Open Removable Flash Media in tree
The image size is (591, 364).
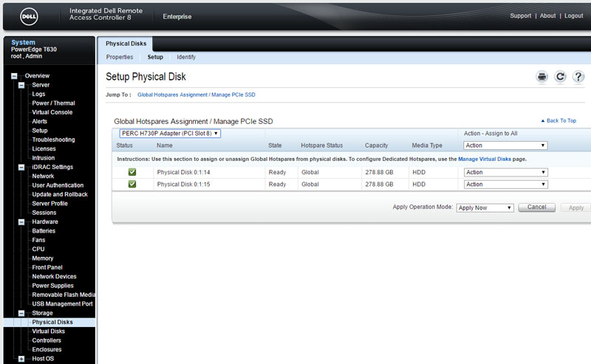[64, 295]
